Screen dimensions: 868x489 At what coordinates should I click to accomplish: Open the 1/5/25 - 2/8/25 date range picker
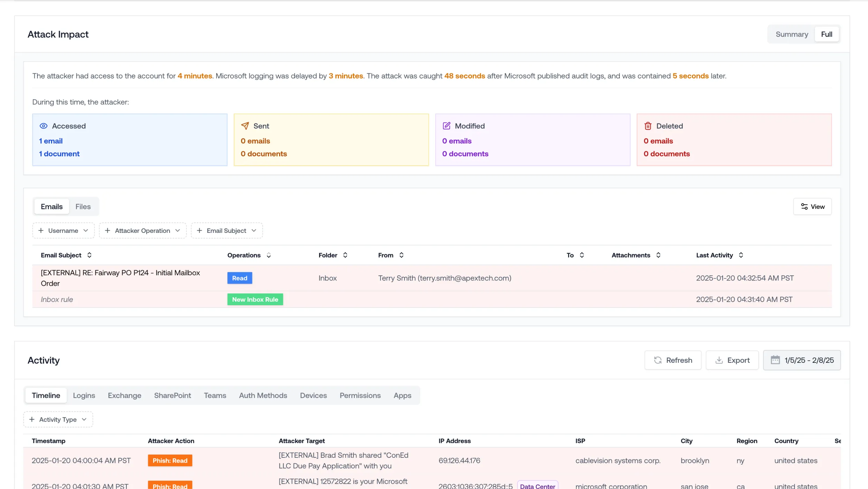pos(802,360)
